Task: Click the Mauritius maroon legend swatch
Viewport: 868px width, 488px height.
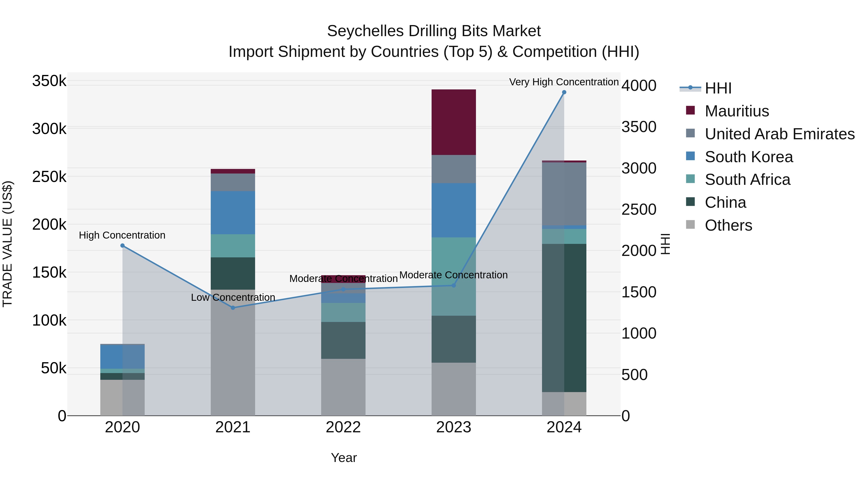Action: coord(690,110)
